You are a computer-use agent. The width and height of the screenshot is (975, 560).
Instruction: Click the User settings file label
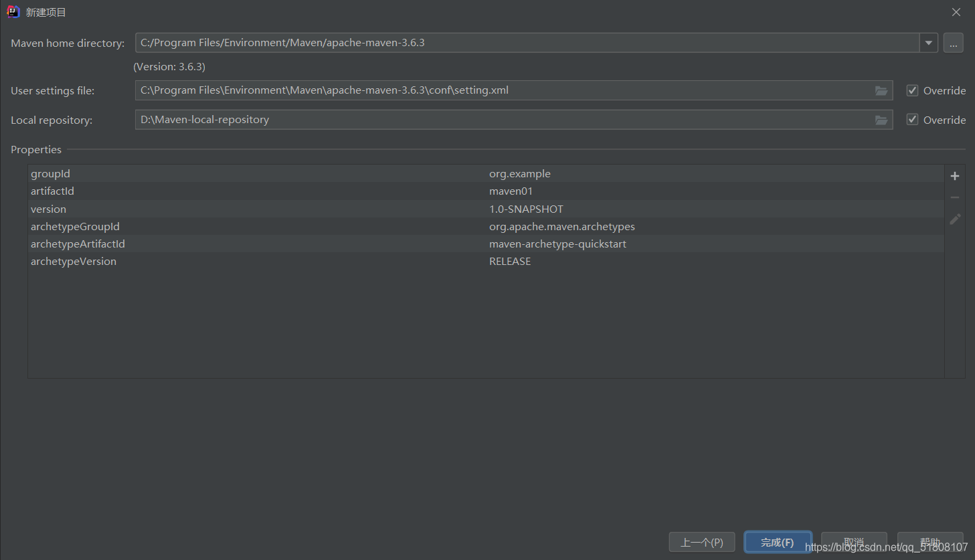(x=52, y=90)
